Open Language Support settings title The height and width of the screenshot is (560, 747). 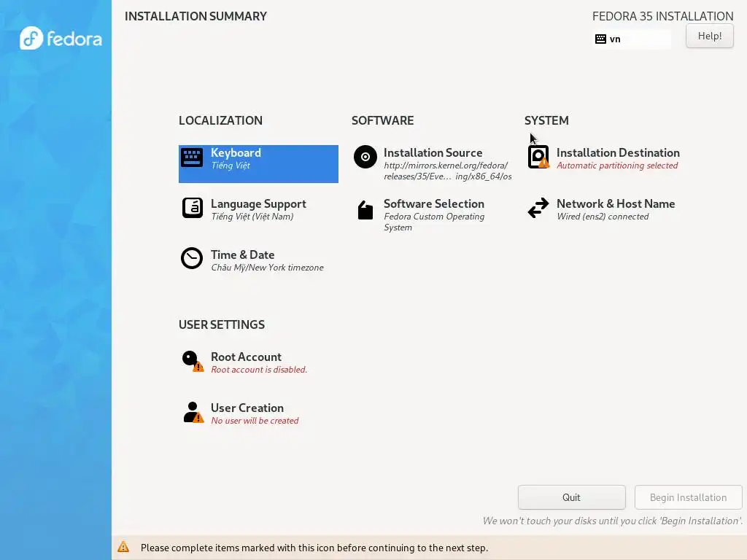[x=259, y=204]
